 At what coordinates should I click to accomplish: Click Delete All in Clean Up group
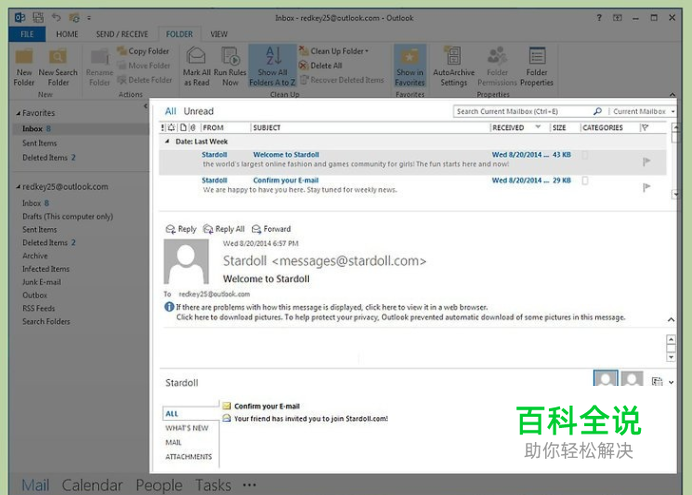click(320, 65)
